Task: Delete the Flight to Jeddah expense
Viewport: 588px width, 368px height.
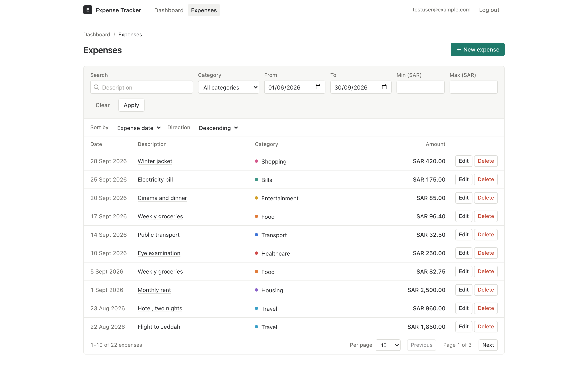Action: (x=486, y=326)
